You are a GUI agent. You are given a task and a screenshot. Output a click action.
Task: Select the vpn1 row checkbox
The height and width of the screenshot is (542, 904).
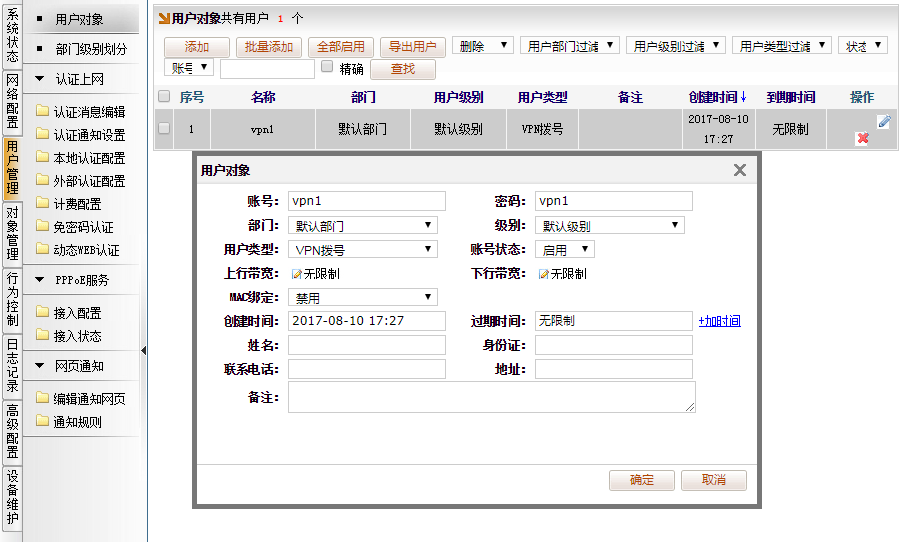pyautogui.click(x=164, y=129)
